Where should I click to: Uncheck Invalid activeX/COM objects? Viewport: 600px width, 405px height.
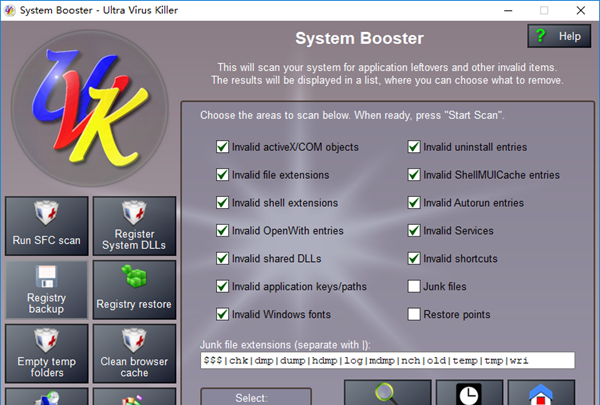[222, 147]
